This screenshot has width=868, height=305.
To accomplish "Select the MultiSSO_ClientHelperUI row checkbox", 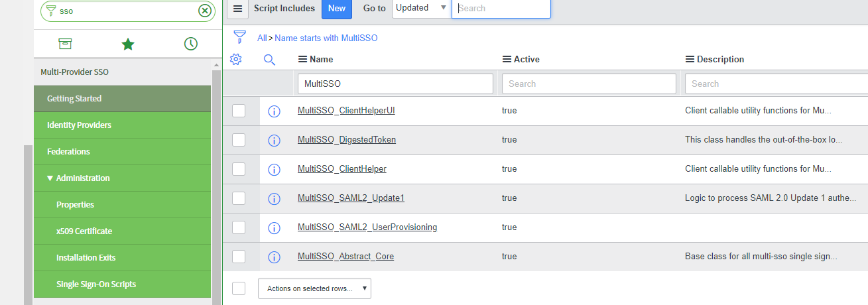I will pyautogui.click(x=239, y=111).
